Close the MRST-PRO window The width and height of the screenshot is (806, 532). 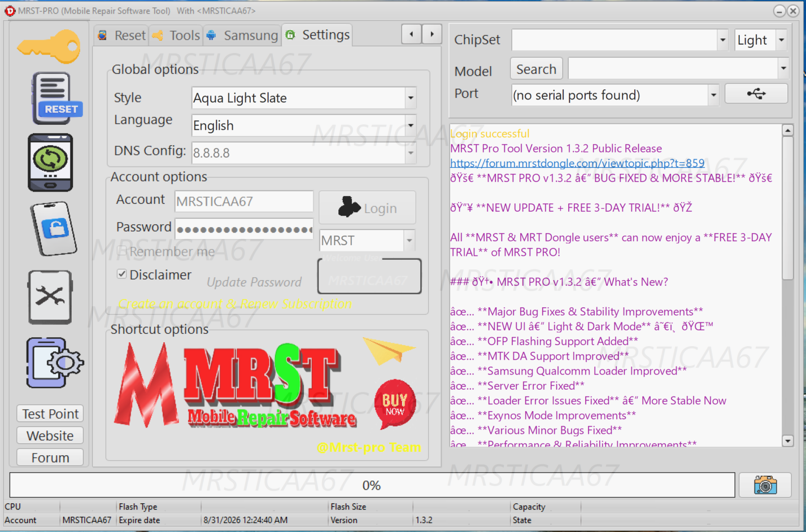coord(793,11)
